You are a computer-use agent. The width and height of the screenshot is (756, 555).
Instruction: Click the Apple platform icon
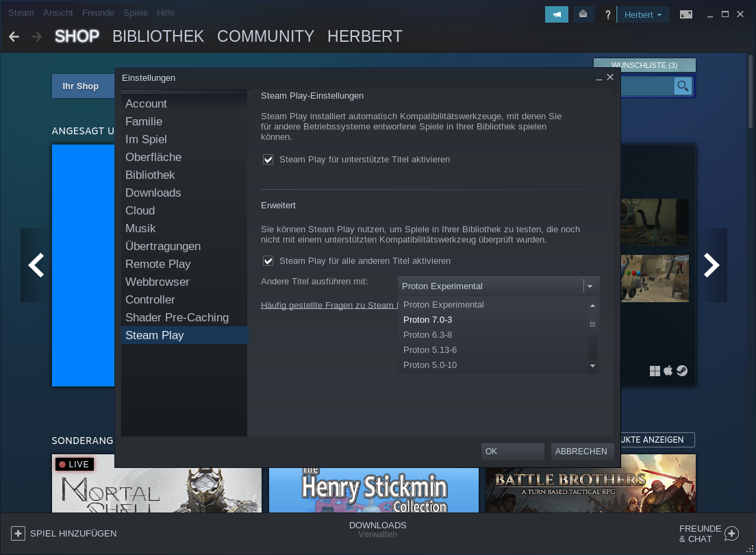668,371
